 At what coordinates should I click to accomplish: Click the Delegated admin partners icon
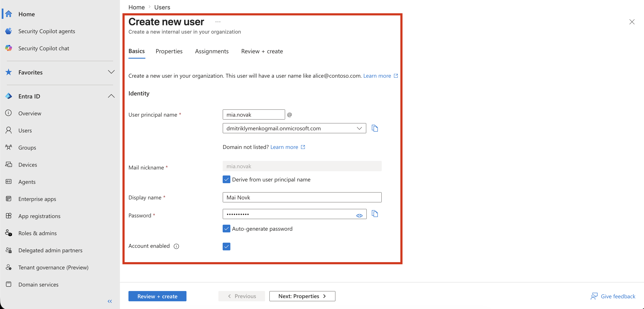point(9,250)
